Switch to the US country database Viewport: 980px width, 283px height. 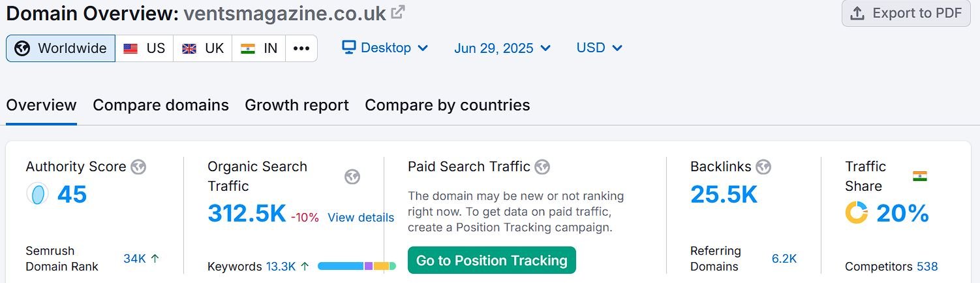point(144,48)
